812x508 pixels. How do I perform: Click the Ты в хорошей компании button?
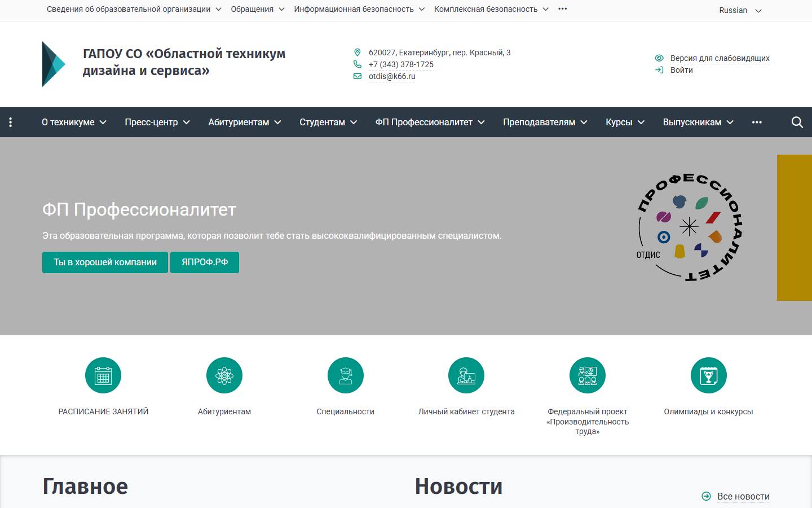point(105,262)
